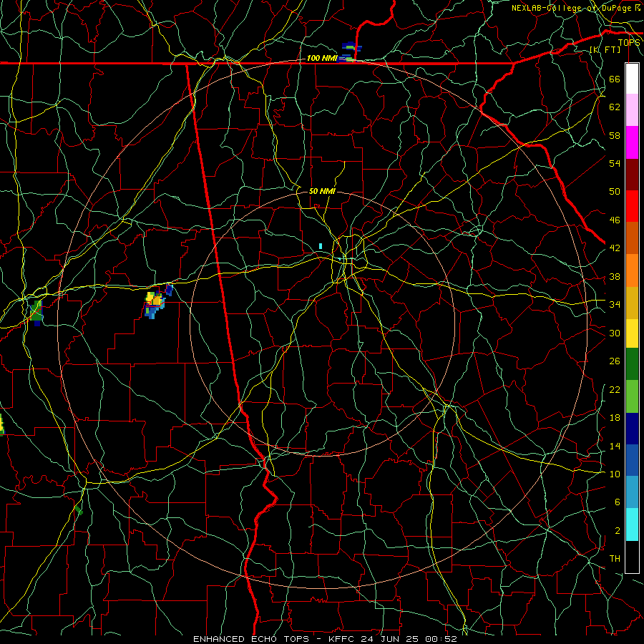This screenshot has height=644, width=644.
Task: Click the 10 scale label
Action: click(x=615, y=474)
